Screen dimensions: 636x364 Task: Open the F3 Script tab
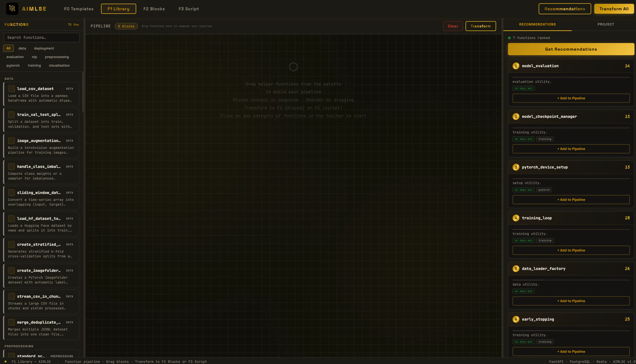189,9
